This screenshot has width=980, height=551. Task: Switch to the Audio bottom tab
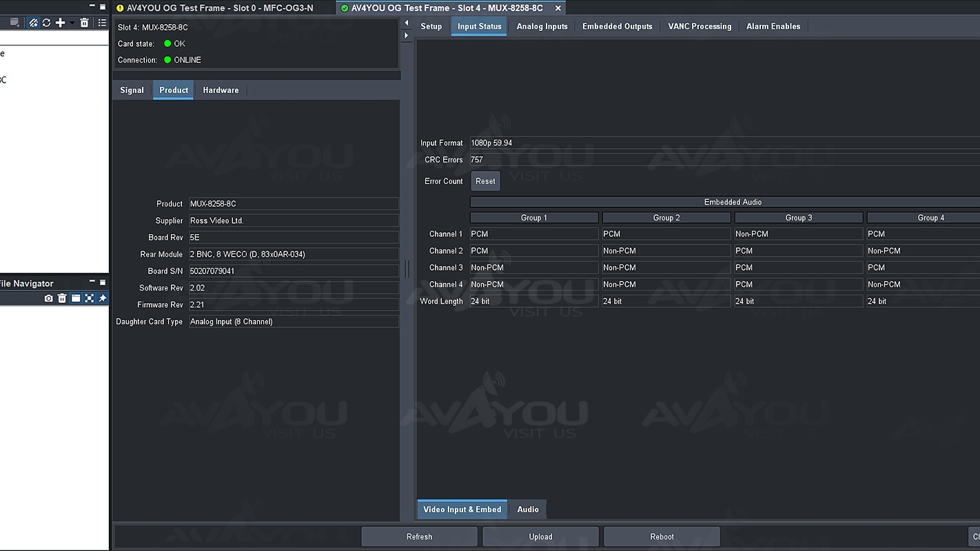click(x=528, y=510)
